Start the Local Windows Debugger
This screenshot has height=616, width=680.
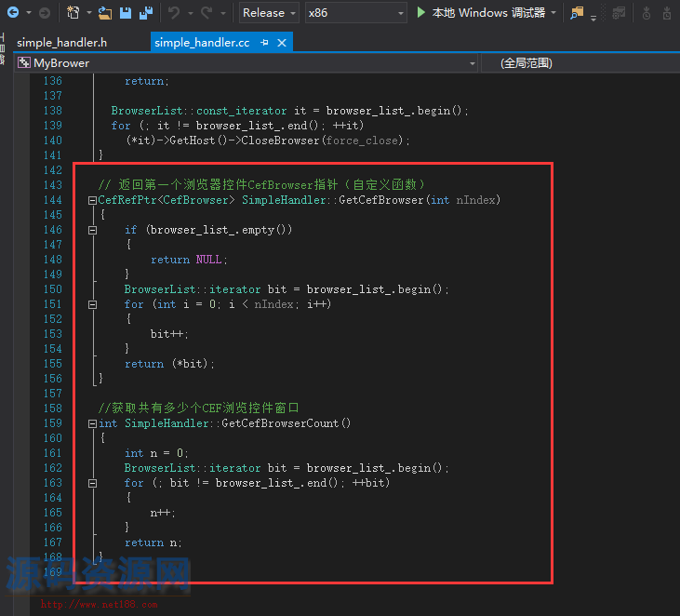(481, 13)
